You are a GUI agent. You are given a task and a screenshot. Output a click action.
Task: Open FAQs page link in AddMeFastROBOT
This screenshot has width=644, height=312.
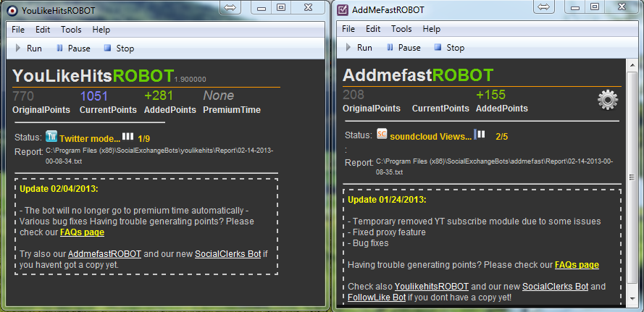(577, 265)
